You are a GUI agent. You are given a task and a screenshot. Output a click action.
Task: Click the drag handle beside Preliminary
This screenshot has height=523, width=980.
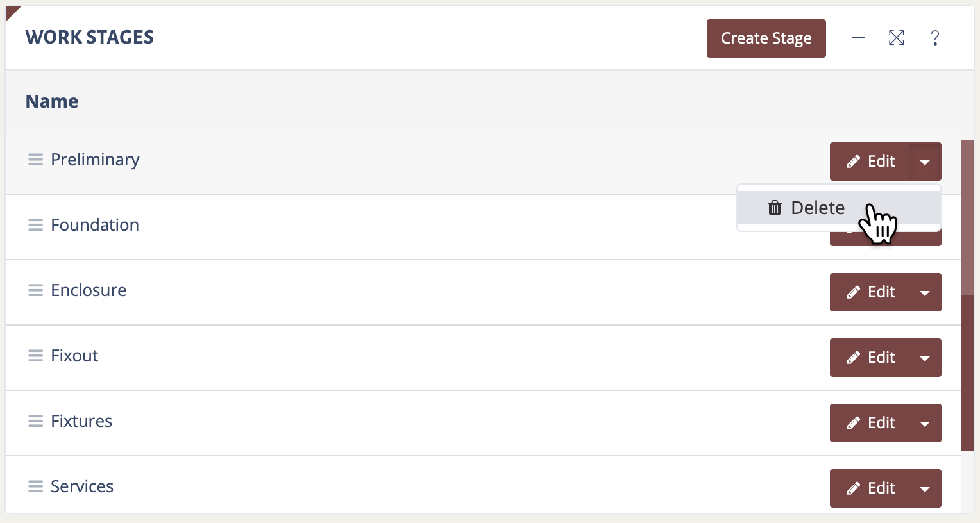[x=35, y=160]
